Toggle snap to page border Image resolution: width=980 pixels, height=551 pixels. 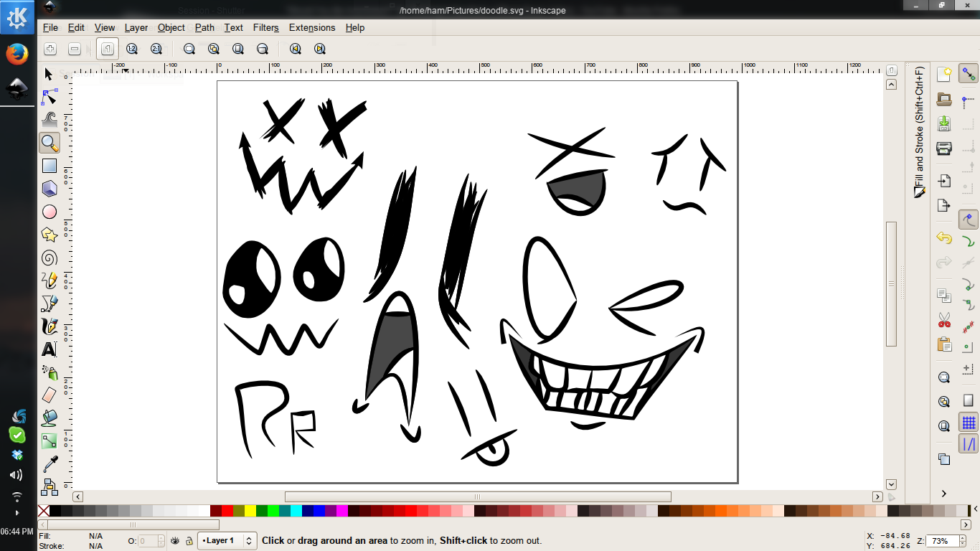click(x=969, y=400)
